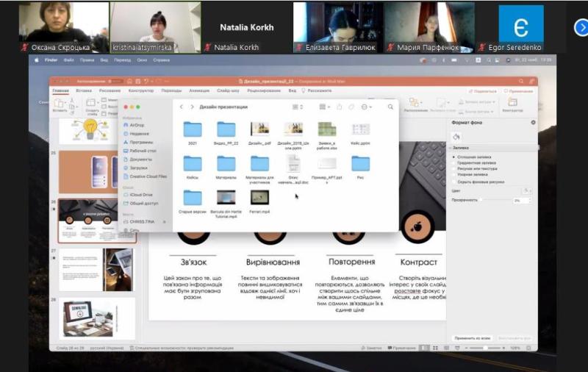Screen dimensions: 588x372
Task: Click the Применить ко всем button
Action: pos(470,337)
